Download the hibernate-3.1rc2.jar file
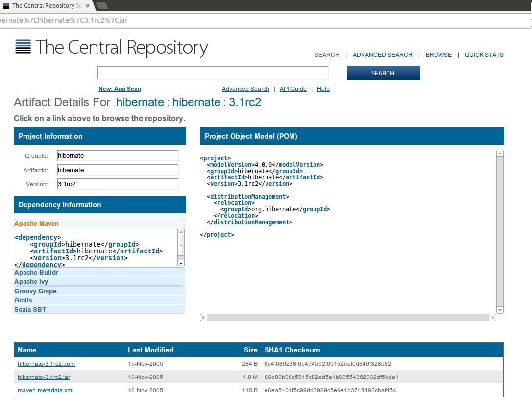This screenshot has width=532, height=402. pyautogui.click(x=44, y=377)
